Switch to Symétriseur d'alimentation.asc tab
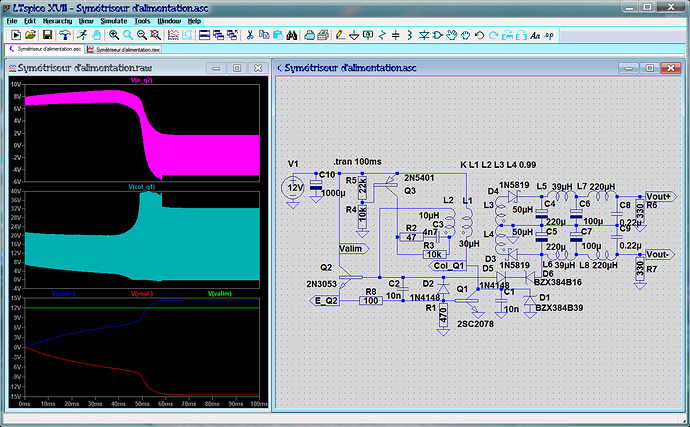Image resolution: width=690 pixels, height=427 pixels. pos(45,49)
